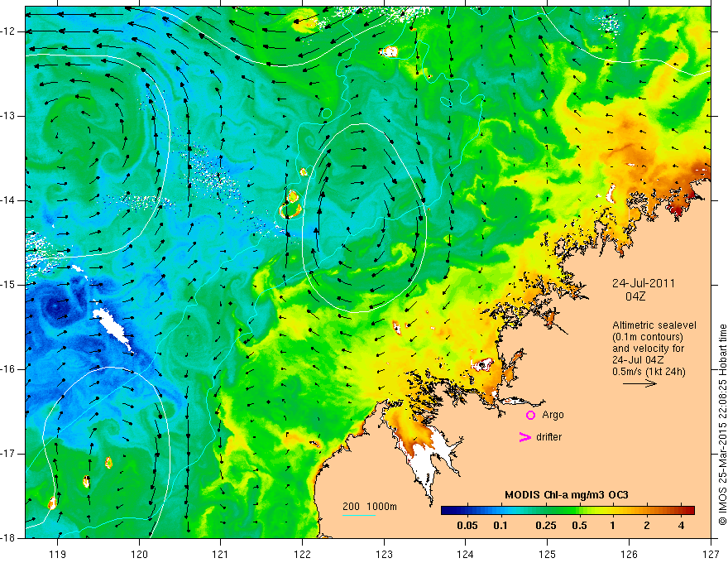Click the cyan 200 1000m depth contour line sample

[x=359, y=515]
